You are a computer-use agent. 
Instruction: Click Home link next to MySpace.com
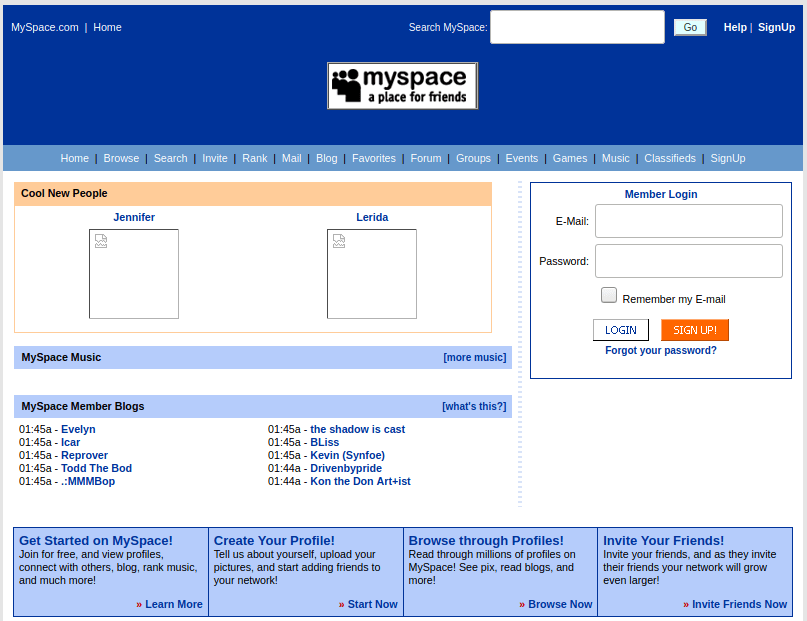coord(107,27)
